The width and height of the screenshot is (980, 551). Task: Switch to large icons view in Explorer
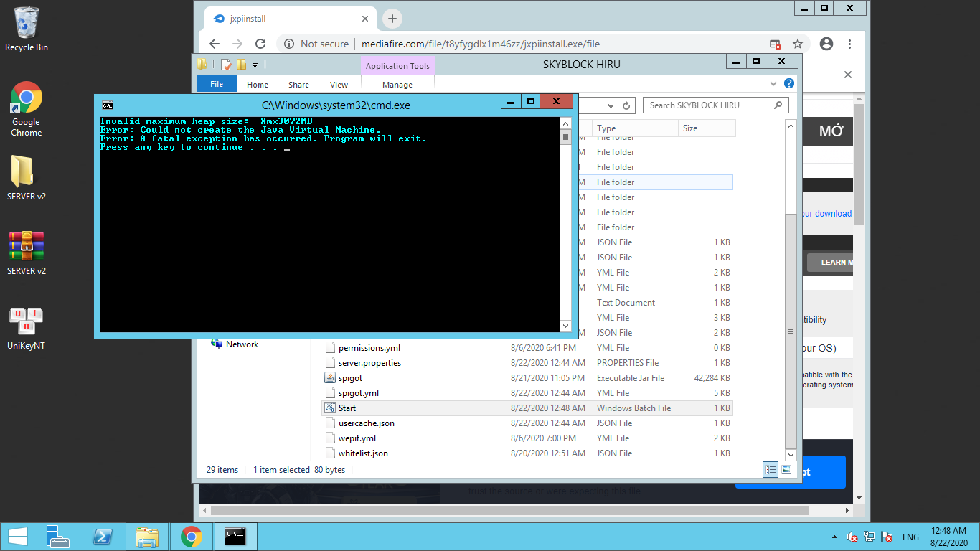click(x=787, y=470)
